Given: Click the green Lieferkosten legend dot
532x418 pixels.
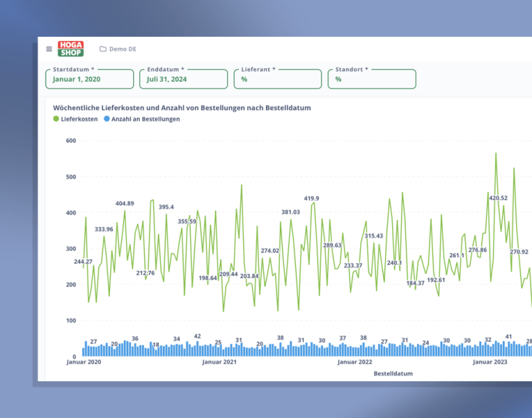Looking at the screenshot, I should point(56,119).
